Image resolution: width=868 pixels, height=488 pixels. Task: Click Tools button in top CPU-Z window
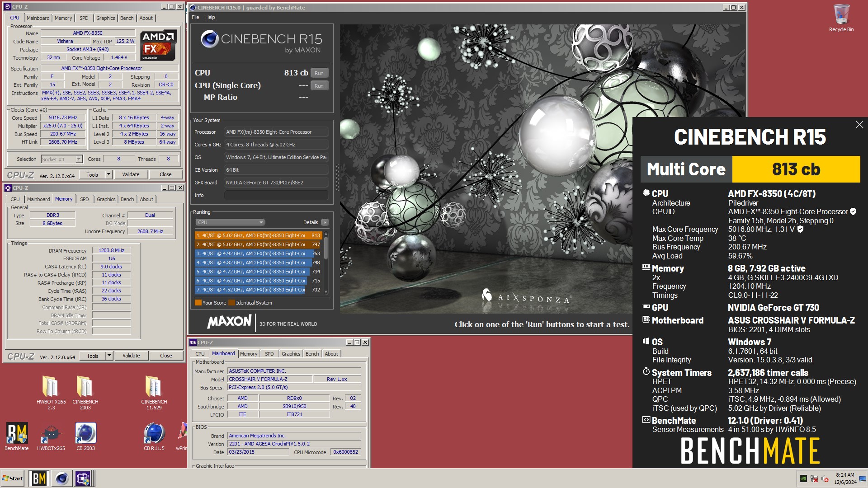92,174
